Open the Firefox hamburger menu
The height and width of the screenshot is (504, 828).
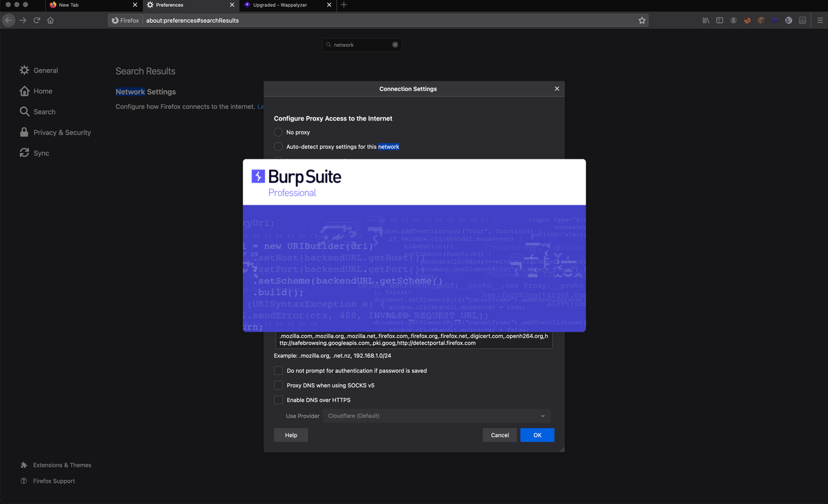click(x=820, y=20)
